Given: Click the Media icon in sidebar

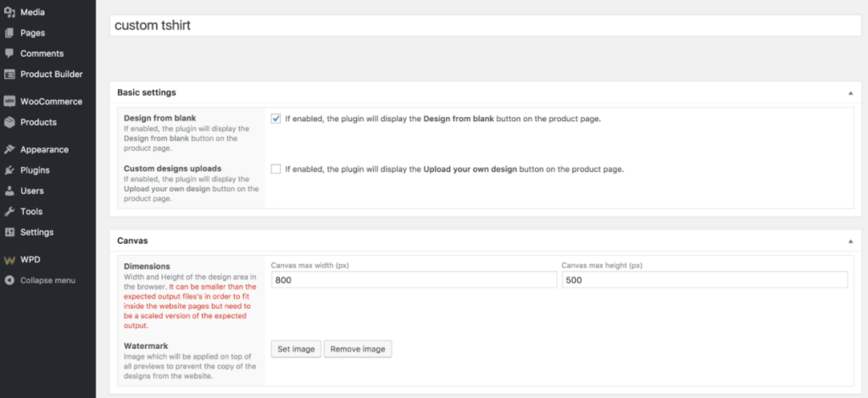Looking at the screenshot, I should [9, 13].
